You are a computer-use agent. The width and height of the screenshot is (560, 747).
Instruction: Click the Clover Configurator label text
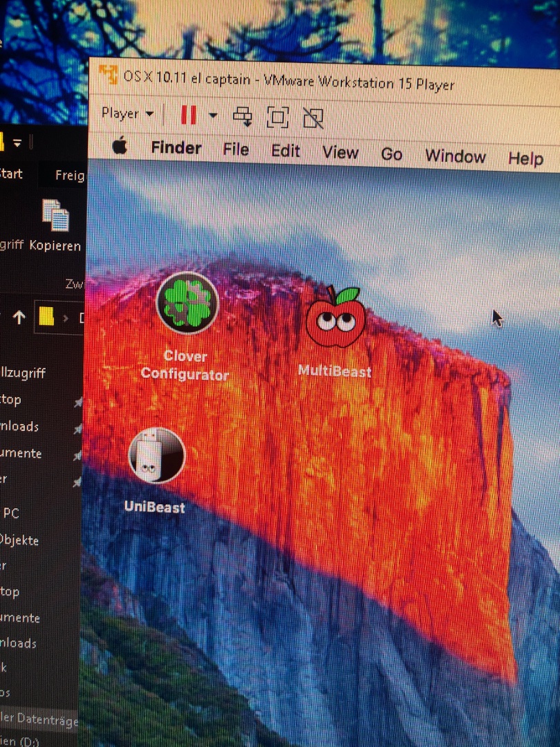coord(185,365)
